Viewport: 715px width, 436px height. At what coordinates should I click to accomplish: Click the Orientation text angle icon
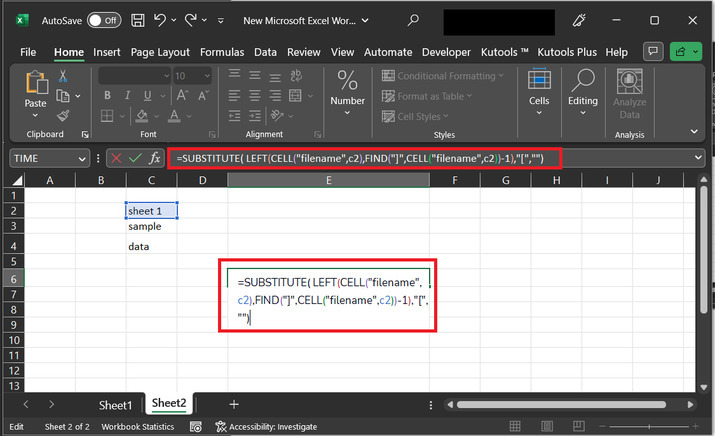276,116
